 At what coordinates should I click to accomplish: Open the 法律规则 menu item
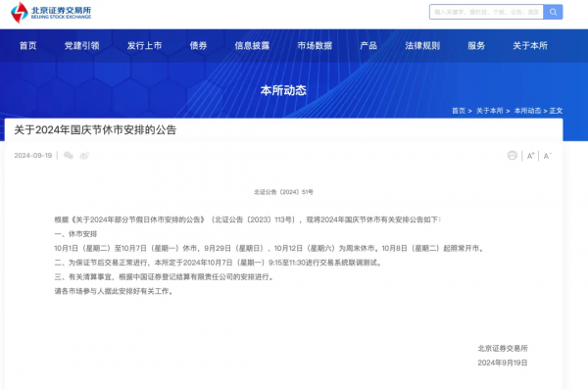(422, 46)
